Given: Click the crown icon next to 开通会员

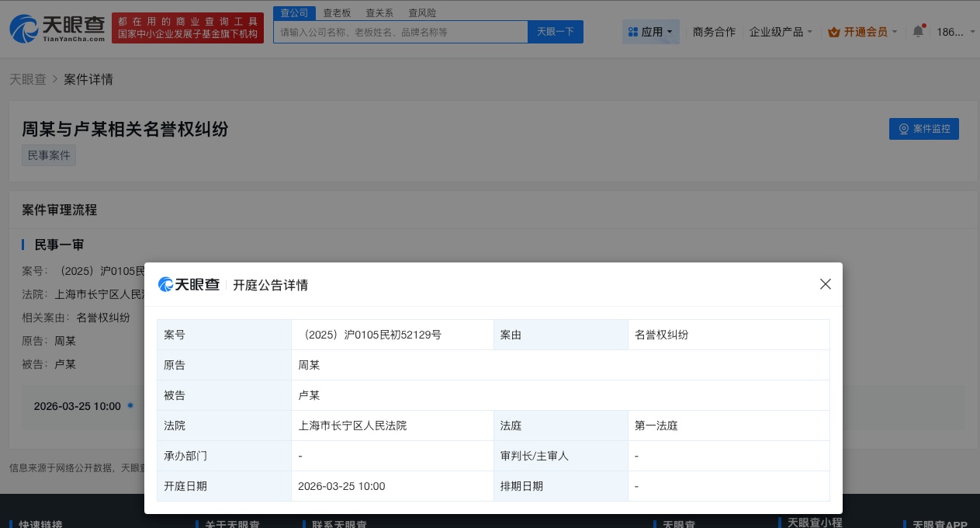Looking at the screenshot, I should 834,32.
